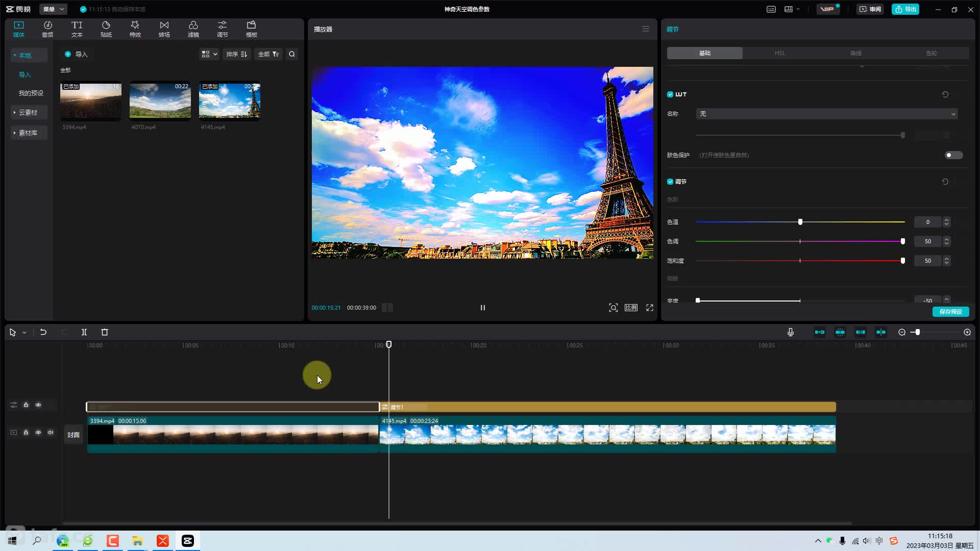Open the Stickers (贴纸) tab

click(x=106, y=29)
